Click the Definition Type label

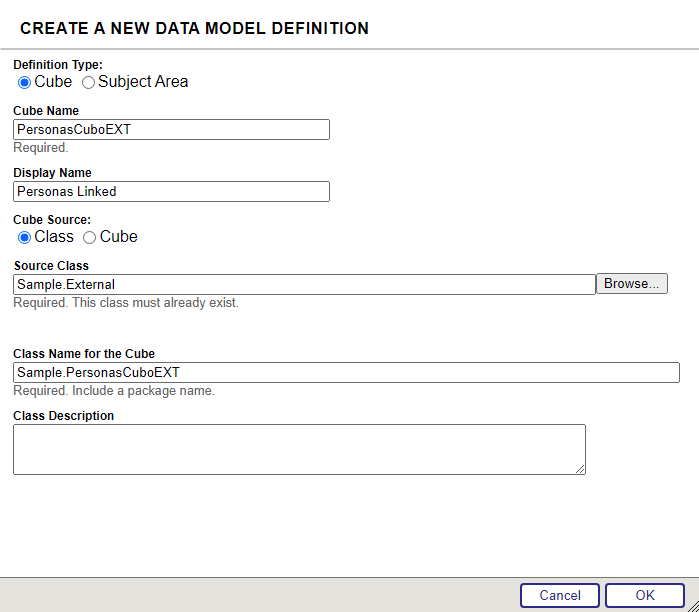click(x=58, y=65)
